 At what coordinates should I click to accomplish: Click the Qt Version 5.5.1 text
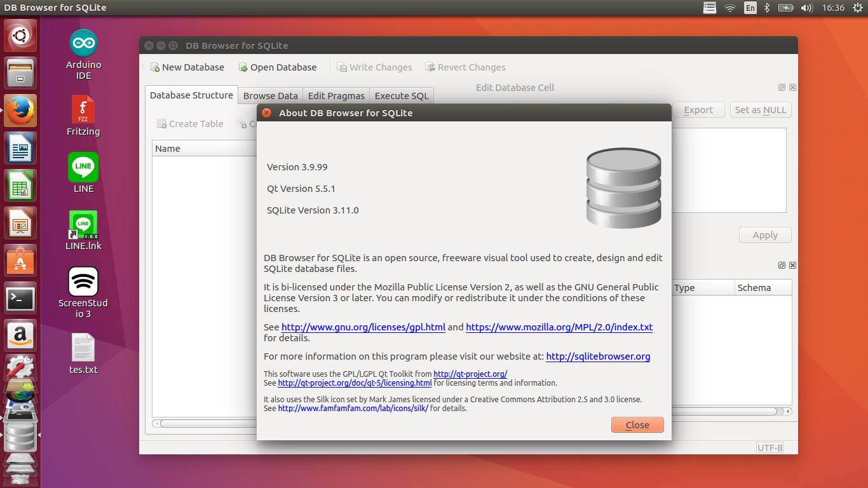coord(301,189)
